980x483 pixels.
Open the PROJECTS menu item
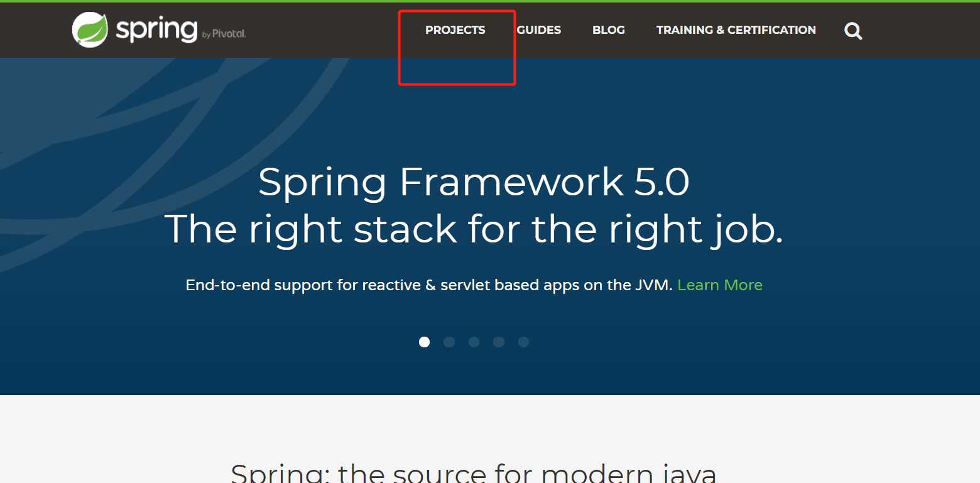[455, 30]
